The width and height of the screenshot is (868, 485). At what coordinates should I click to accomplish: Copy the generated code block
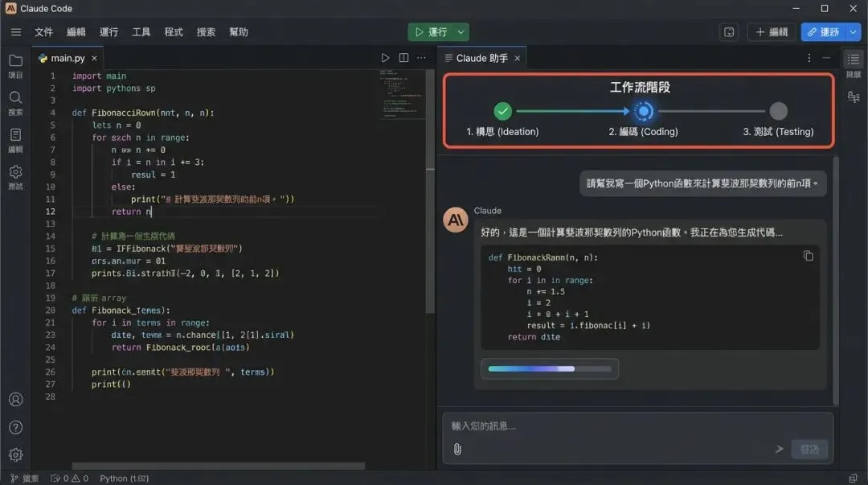click(x=809, y=256)
